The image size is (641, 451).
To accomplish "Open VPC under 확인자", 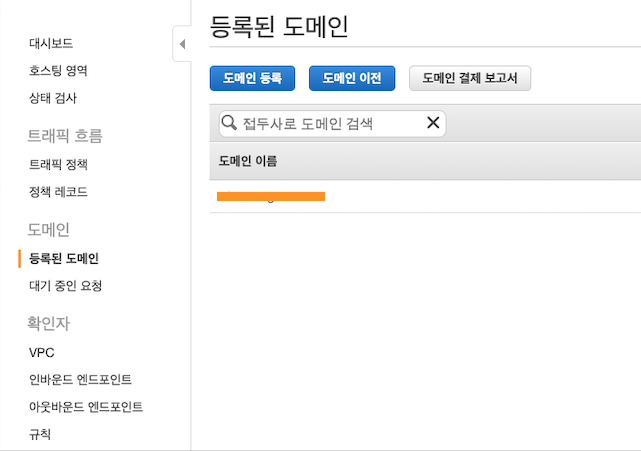I will coord(42,352).
